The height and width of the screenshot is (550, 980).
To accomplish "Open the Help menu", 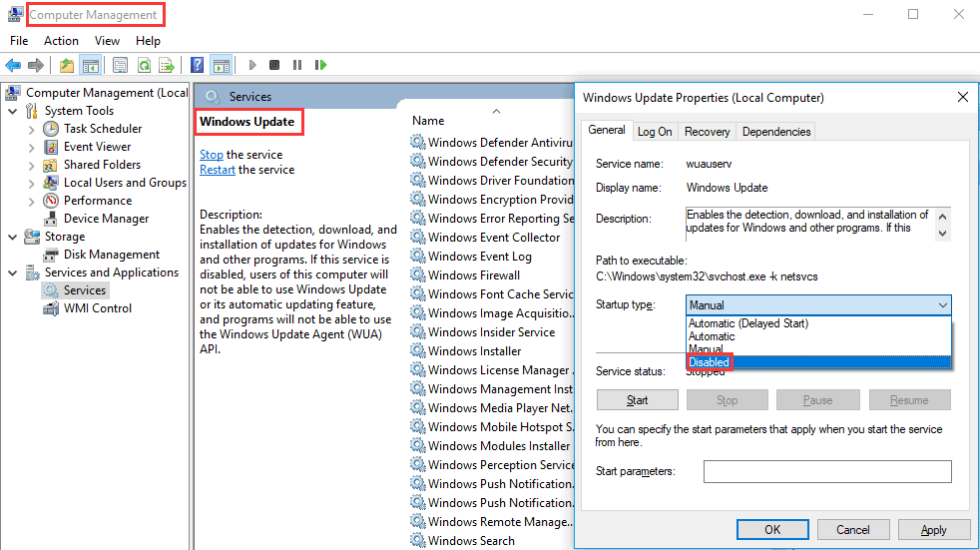I will [x=148, y=41].
